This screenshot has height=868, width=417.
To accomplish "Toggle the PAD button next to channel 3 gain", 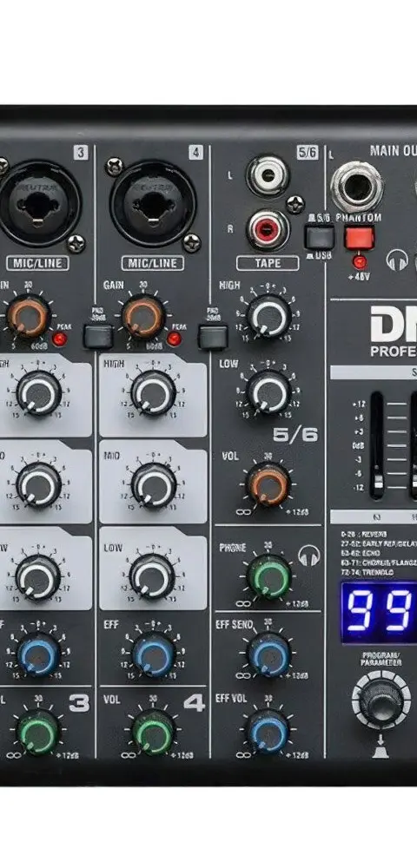I will [x=98, y=337].
